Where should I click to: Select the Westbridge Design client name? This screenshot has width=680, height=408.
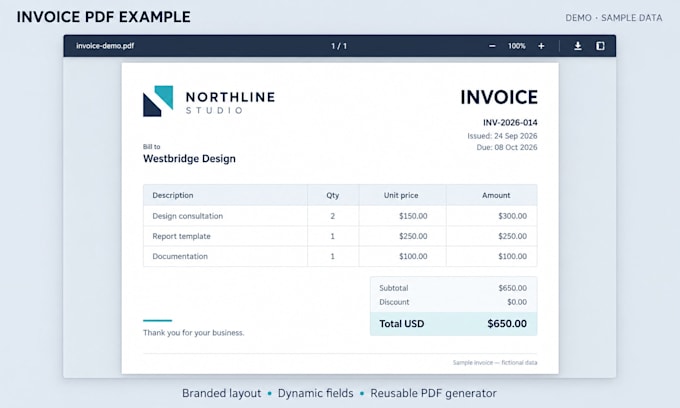point(190,159)
